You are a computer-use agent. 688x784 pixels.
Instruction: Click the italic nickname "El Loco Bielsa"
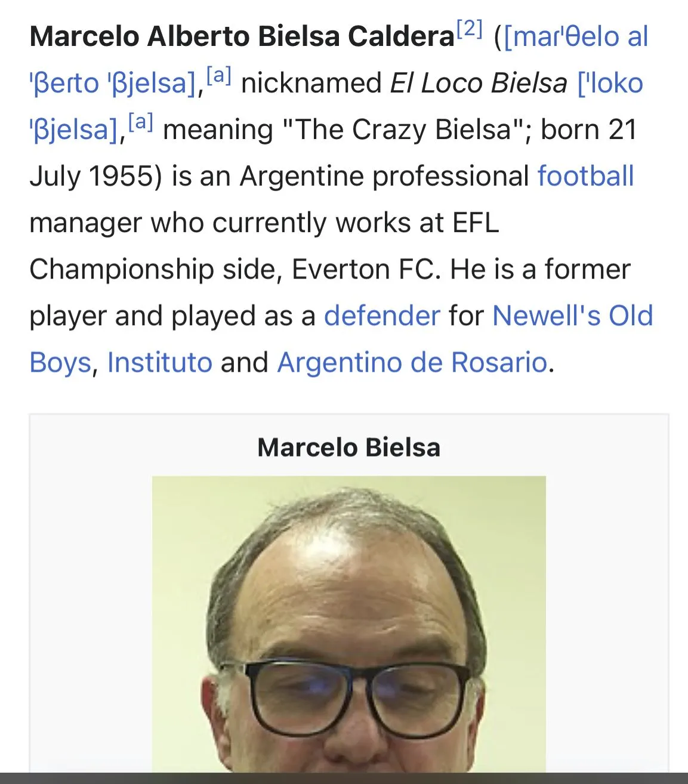coord(478,84)
